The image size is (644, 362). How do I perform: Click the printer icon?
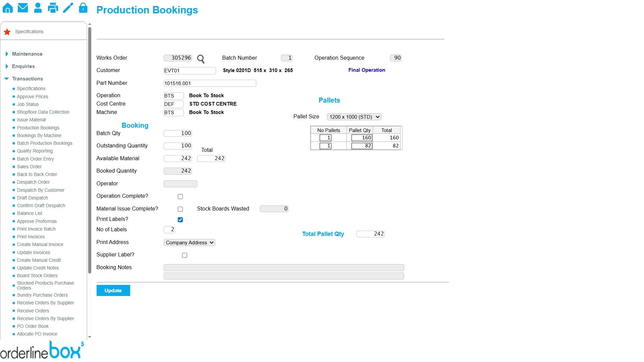[x=53, y=8]
